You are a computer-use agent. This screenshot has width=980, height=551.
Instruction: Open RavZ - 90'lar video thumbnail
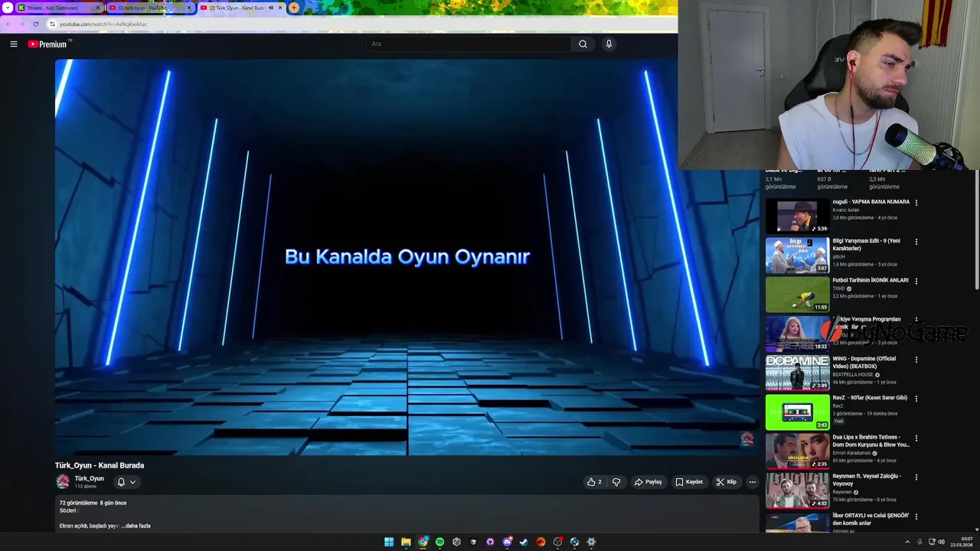[x=797, y=412]
